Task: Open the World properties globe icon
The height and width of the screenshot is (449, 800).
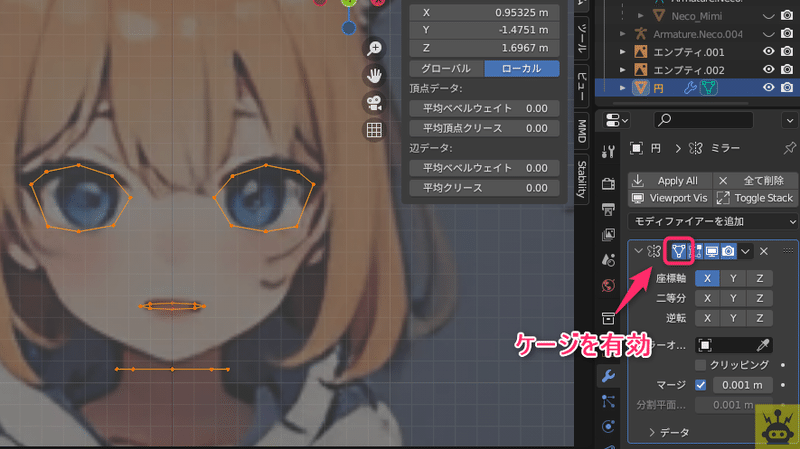Action: click(608, 285)
